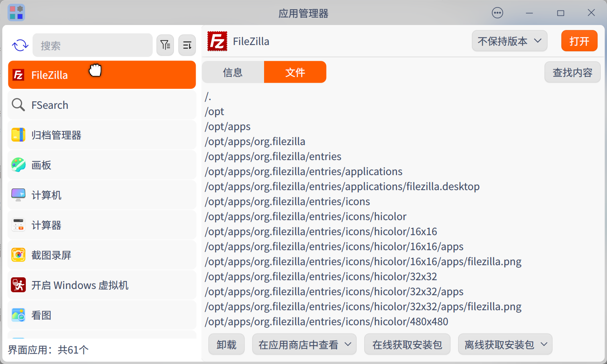
Task: Open the filter options icon
Action: pyautogui.click(x=165, y=45)
